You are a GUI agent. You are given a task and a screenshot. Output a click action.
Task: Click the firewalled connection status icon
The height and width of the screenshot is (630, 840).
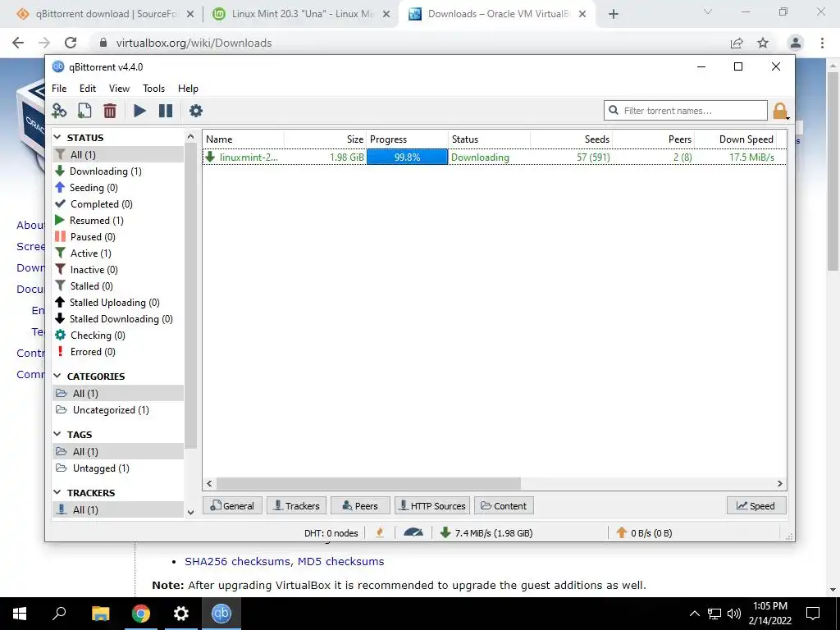pos(380,532)
